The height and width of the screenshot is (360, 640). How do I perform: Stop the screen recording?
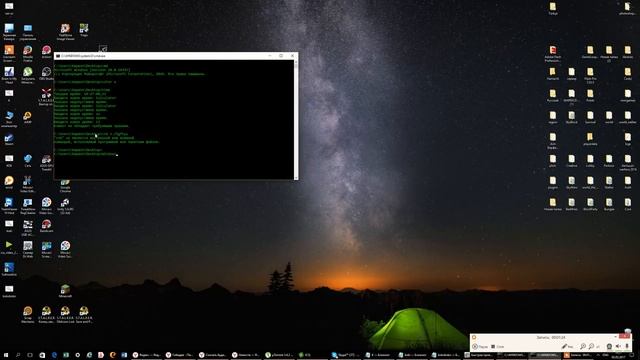498,347
